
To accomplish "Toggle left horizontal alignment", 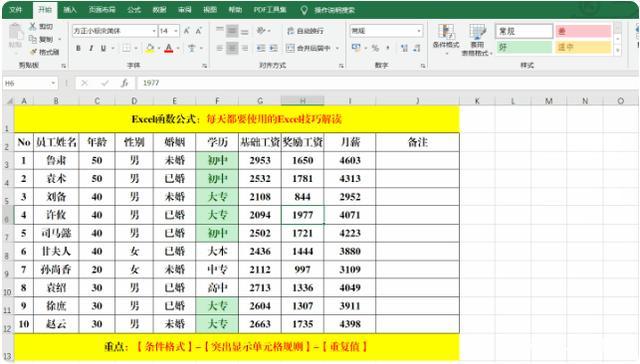I will tap(220, 48).
